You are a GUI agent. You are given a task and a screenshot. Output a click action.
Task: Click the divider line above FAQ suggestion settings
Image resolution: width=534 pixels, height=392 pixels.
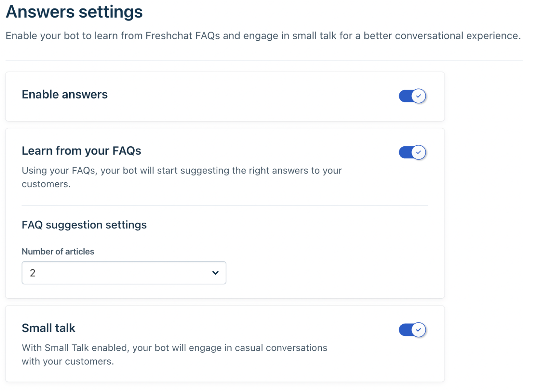click(x=225, y=205)
